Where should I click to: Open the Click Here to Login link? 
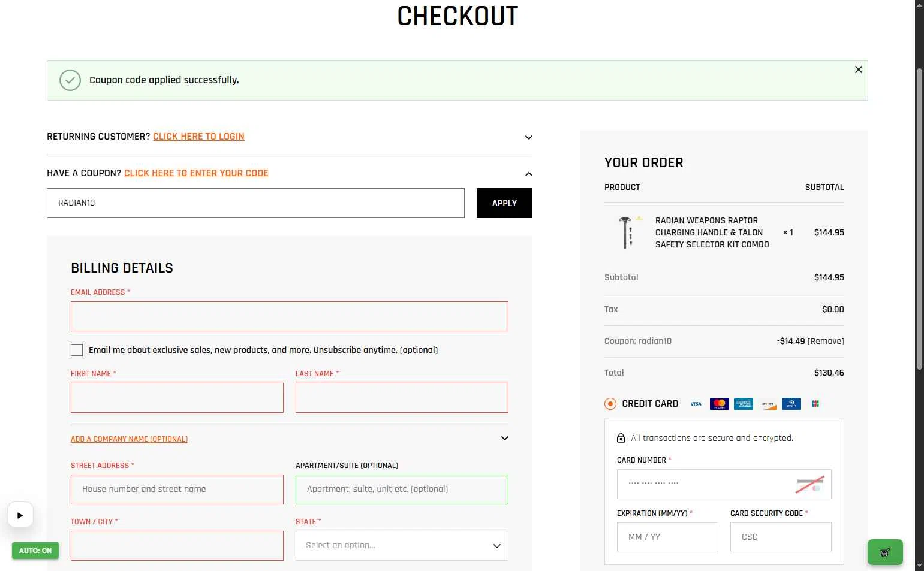[198, 137]
